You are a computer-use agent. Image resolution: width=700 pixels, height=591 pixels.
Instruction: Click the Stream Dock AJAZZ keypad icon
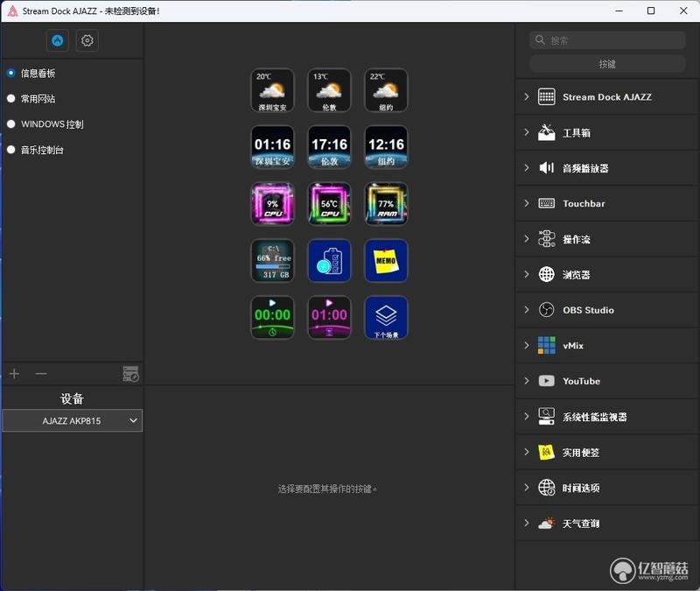tap(546, 97)
